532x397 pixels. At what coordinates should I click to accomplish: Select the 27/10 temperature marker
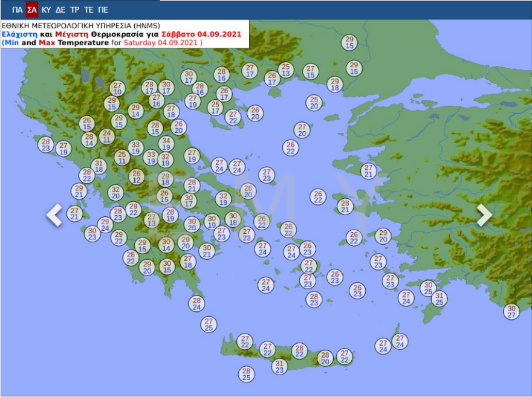(x=117, y=89)
